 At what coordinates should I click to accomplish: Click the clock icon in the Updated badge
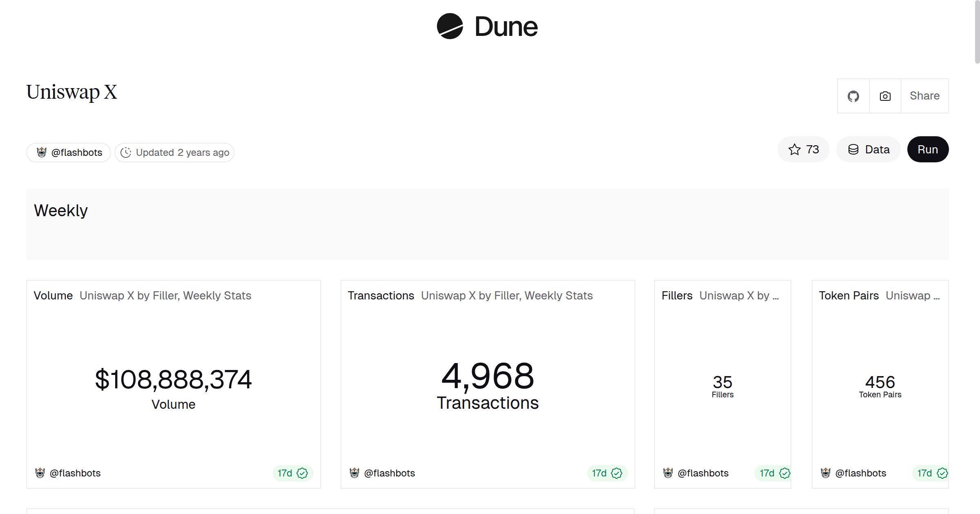point(126,152)
